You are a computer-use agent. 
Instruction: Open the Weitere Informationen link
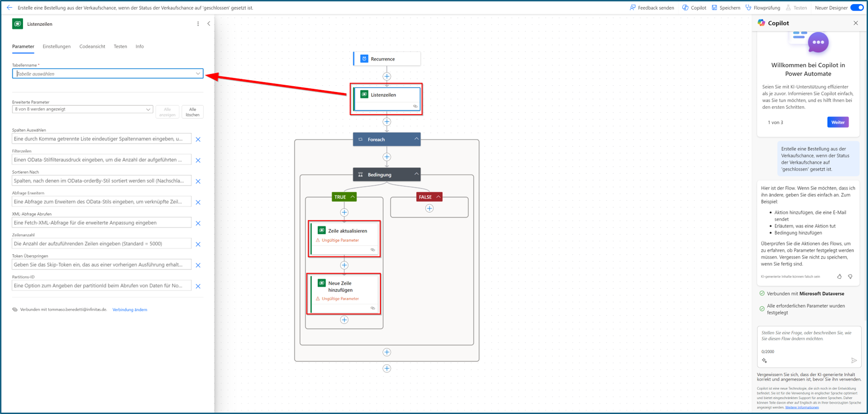tap(802, 407)
